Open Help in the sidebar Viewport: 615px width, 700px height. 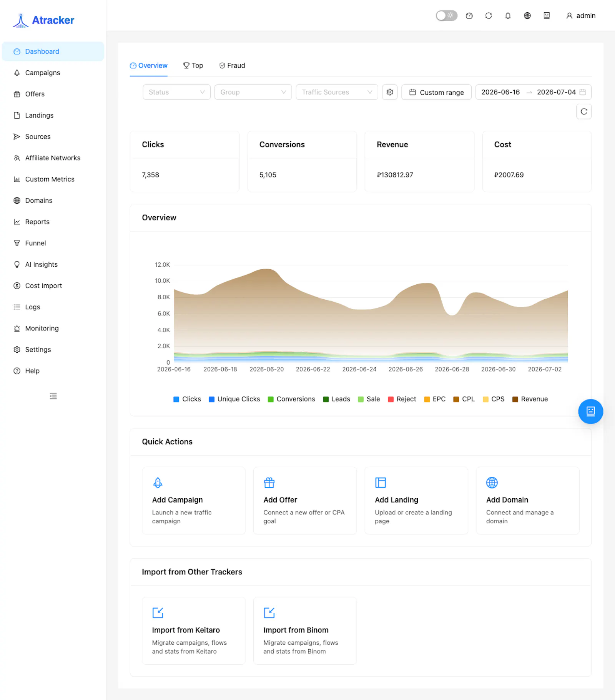[x=53, y=371]
